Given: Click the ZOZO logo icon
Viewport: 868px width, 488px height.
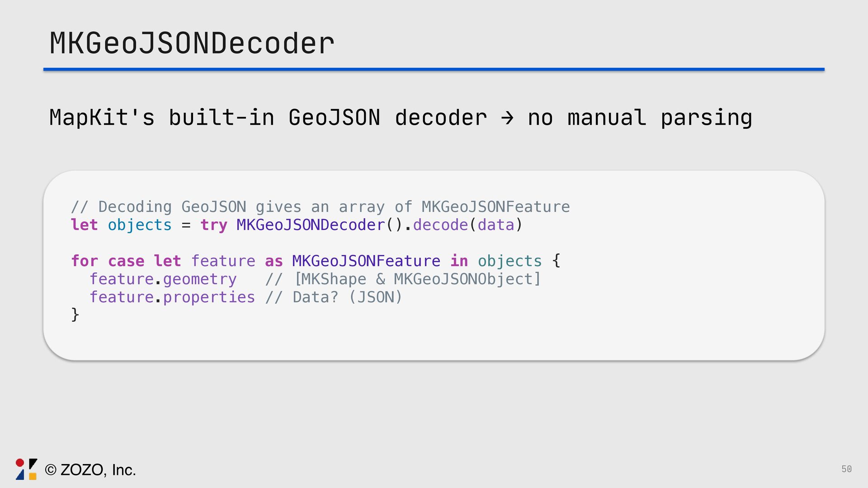Looking at the screenshot, I should pyautogui.click(x=26, y=469).
